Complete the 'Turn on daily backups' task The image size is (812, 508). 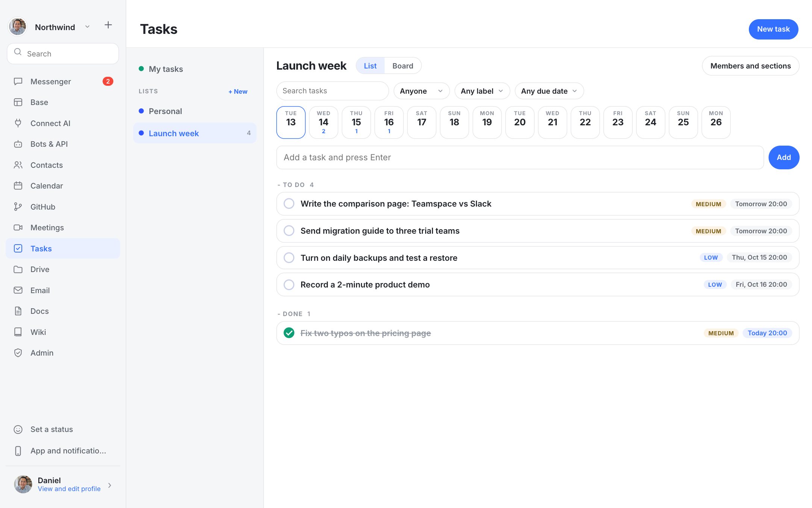coord(289,258)
